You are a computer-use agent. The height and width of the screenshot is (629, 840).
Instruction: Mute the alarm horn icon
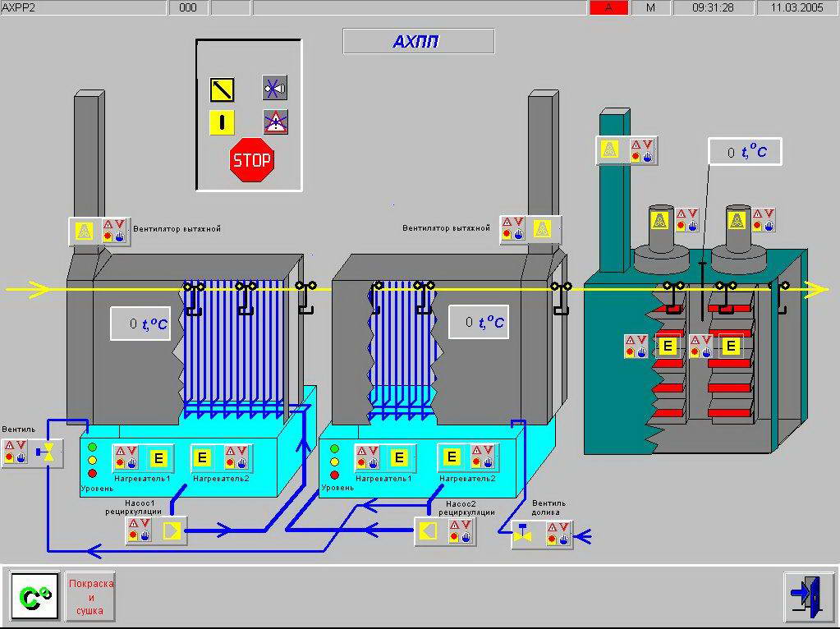click(x=275, y=87)
